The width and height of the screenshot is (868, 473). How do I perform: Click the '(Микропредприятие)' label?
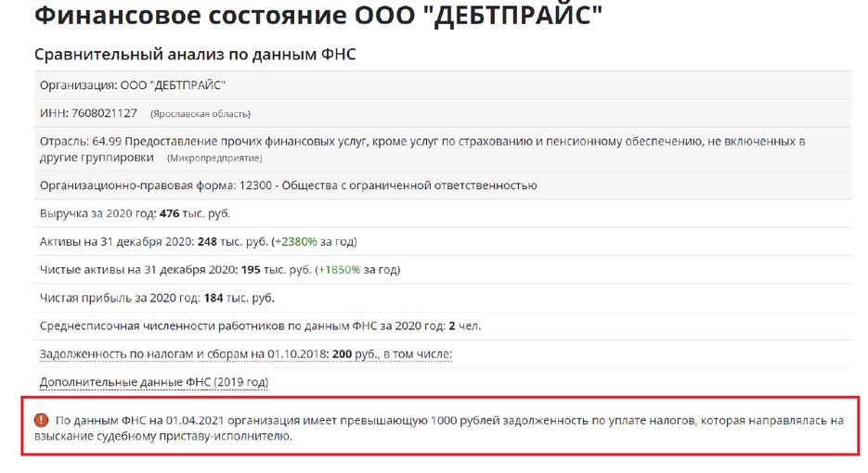[x=214, y=159]
